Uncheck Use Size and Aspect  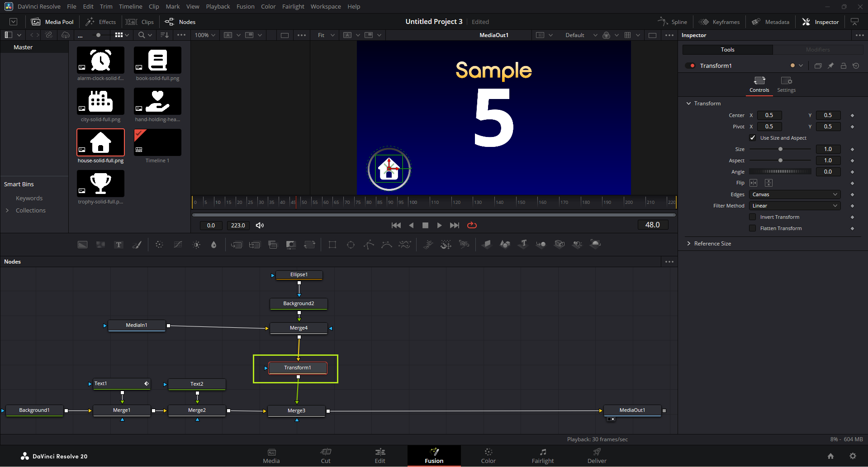pyautogui.click(x=753, y=138)
